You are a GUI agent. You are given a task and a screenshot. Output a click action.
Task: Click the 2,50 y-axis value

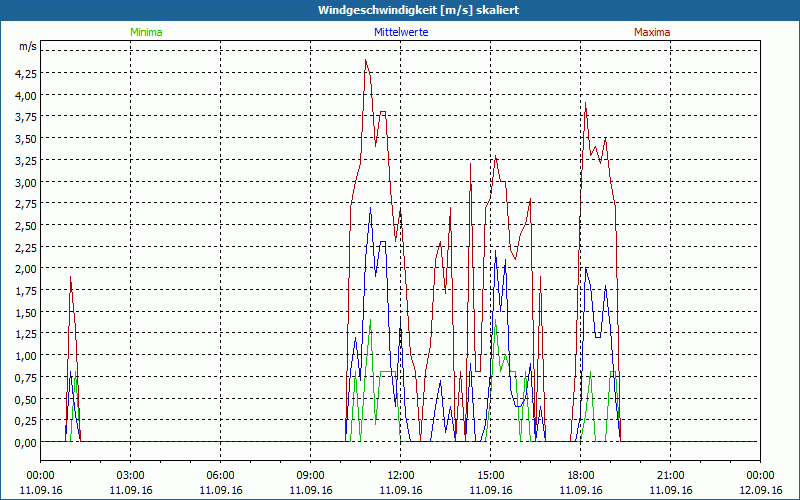coord(26,225)
